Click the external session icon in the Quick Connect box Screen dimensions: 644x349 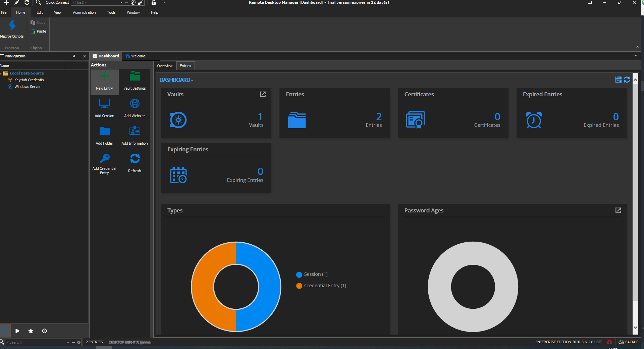point(141,2)
